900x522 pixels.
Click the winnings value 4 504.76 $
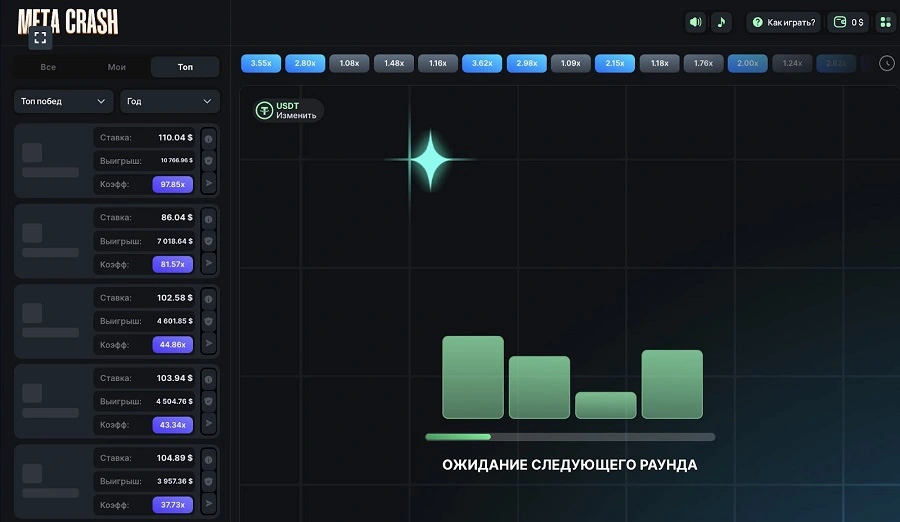coord(174,401)
